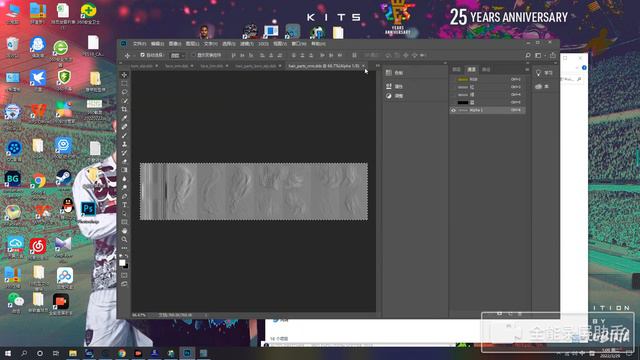Image resolution: width=640 pixels, height=360 pixels.
Task: Set the foreground color swatch
Action: 122,263
